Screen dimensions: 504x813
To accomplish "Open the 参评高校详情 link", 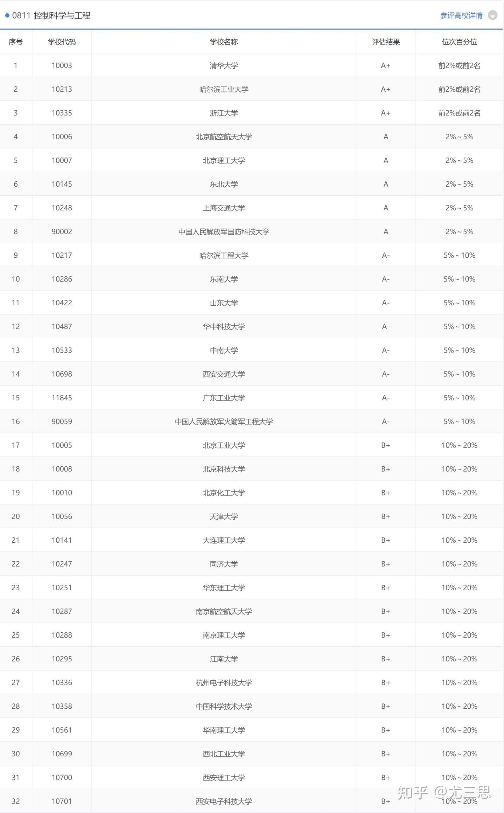I will (x=461, y=15).
